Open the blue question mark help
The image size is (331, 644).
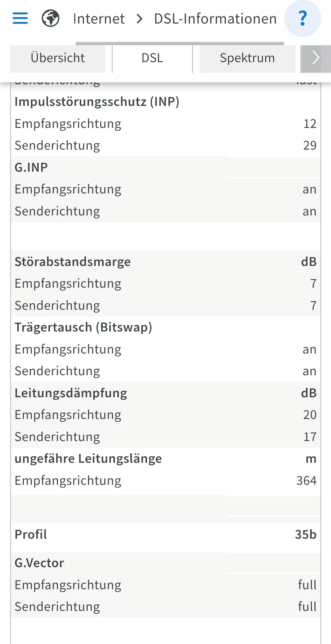click(x=302, y=18)
